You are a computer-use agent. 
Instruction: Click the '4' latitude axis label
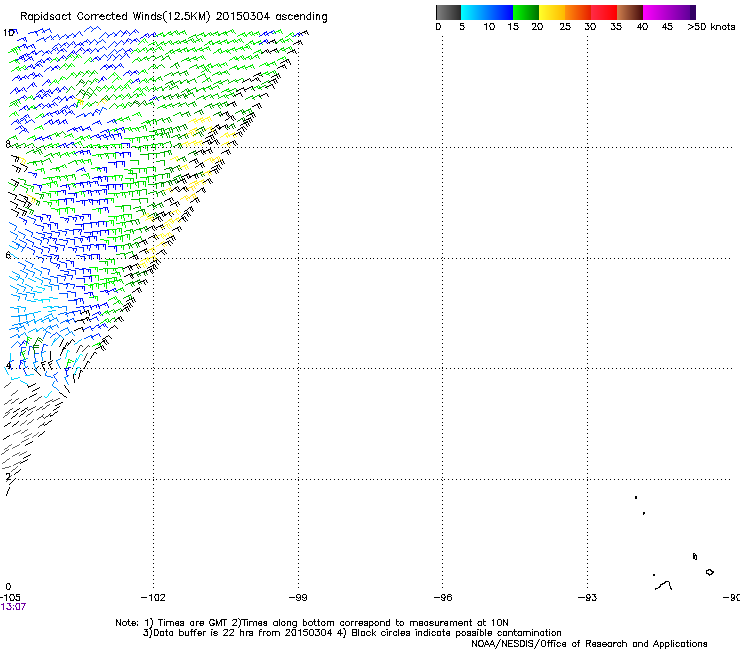tap(8, 366)
